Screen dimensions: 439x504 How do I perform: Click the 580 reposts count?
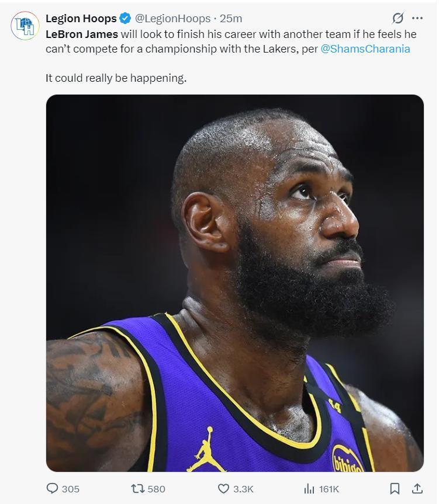click(156, 489)
